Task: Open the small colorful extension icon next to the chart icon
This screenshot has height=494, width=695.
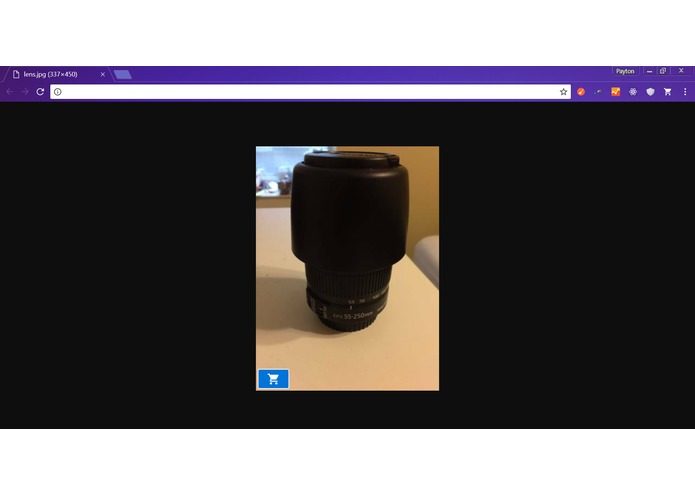Action: tap(598, 92)
